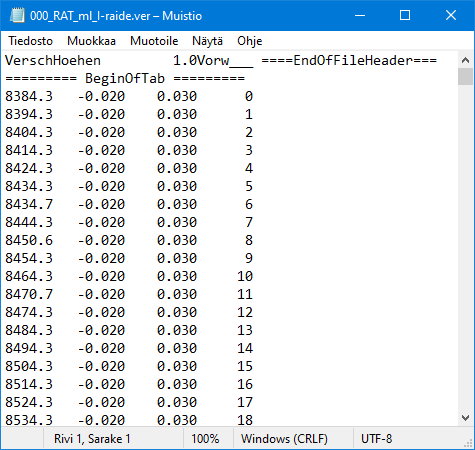Click value 8504.3
The height and width of the screenshot is (450, 475).
(29, 366)
